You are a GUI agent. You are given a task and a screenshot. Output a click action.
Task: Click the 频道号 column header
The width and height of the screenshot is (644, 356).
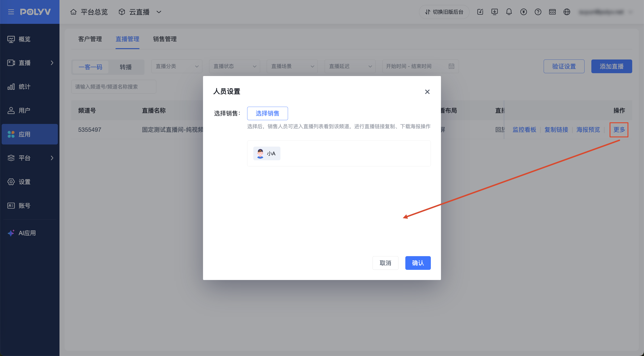click(x=87, y=110)
